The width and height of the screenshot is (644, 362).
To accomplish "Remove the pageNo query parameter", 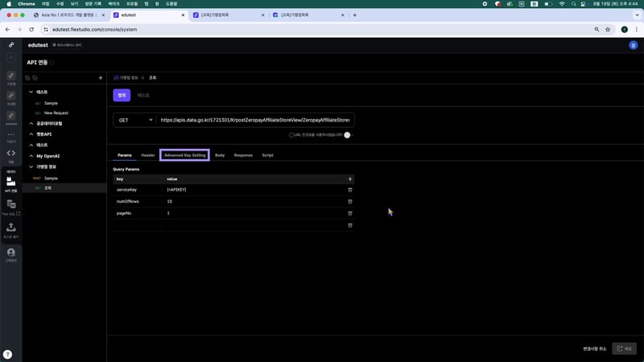I will (349, 213).
